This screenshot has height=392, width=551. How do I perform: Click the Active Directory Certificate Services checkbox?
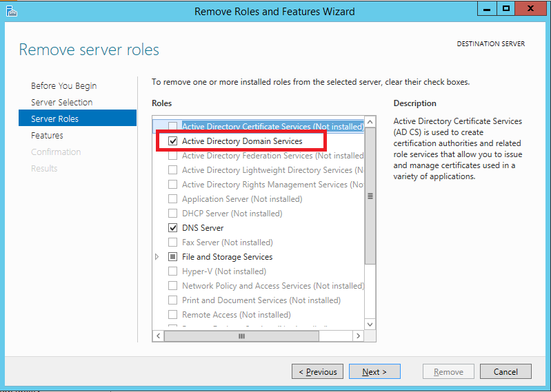coord(172,126)
